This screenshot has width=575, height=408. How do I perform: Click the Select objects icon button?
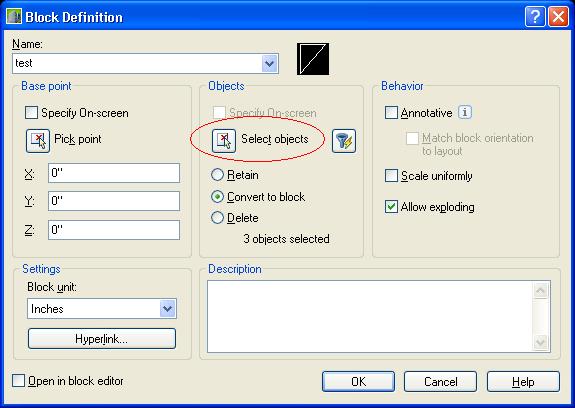pyautogui.click(x=224, y=141)
